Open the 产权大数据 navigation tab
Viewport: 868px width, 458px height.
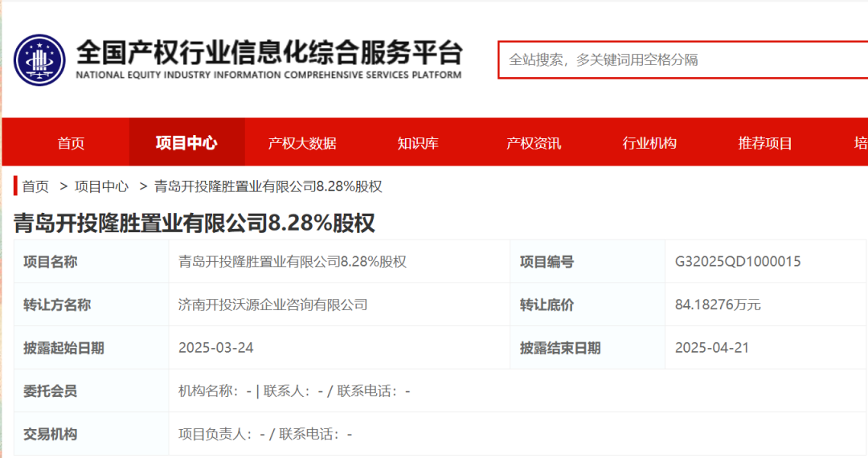(x=302, y=143)
